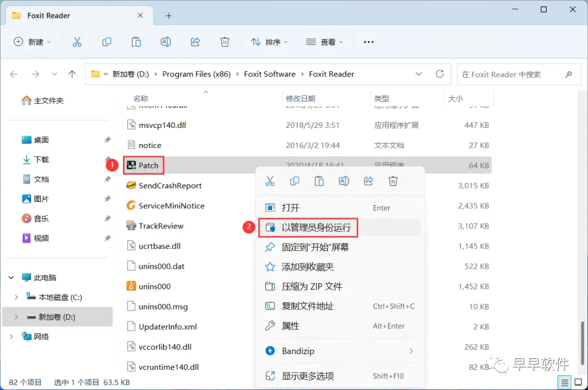Choose 压缩为 ZIP 文件 menu entry
Image resolution: width=588 pixels, height=390 pixels.
click(x=340, y=287)
